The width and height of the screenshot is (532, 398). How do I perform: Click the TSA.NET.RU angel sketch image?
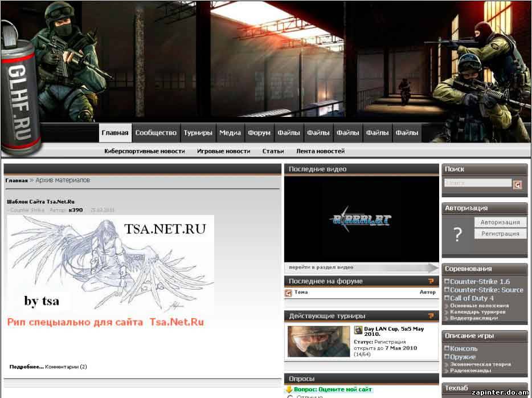click(111, 263)
